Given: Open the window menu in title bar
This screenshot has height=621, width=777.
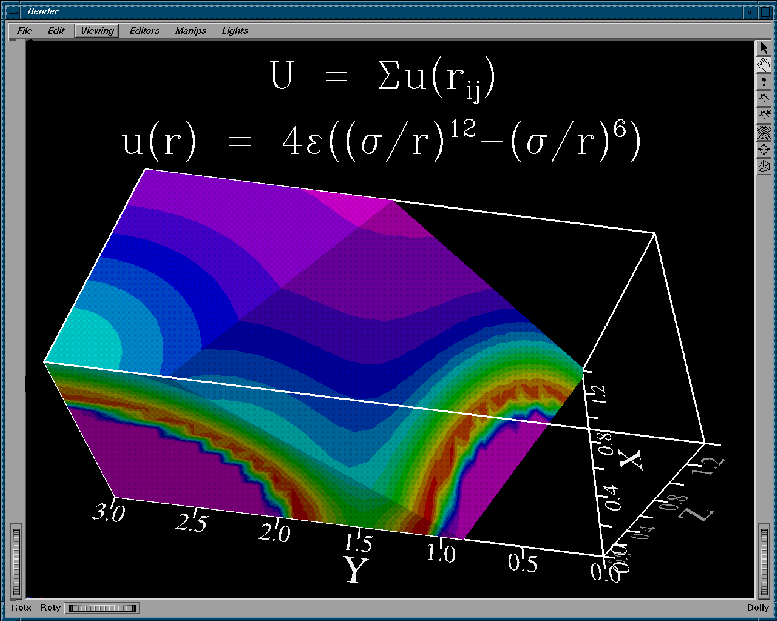Looking at the screenshot, I should [11, 11].
